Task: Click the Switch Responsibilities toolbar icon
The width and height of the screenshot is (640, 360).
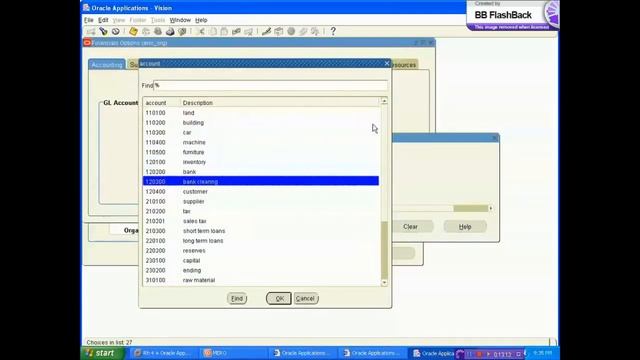Action: pos(158,31)
